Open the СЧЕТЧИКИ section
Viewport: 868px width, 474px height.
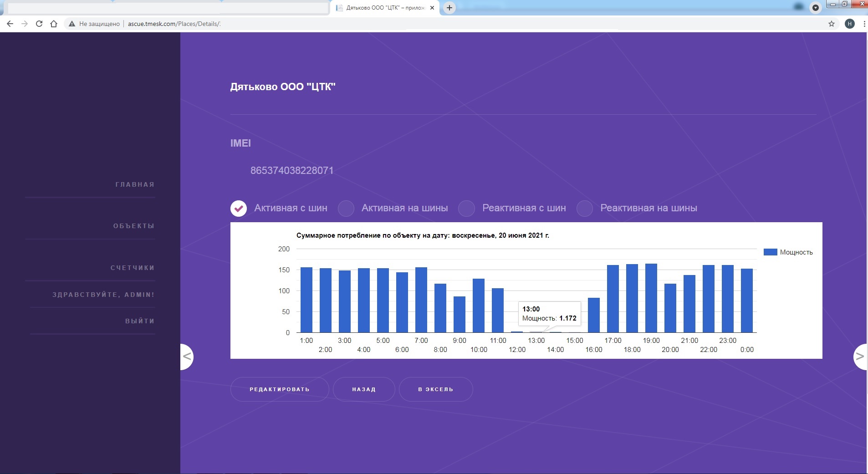(133, 268)
